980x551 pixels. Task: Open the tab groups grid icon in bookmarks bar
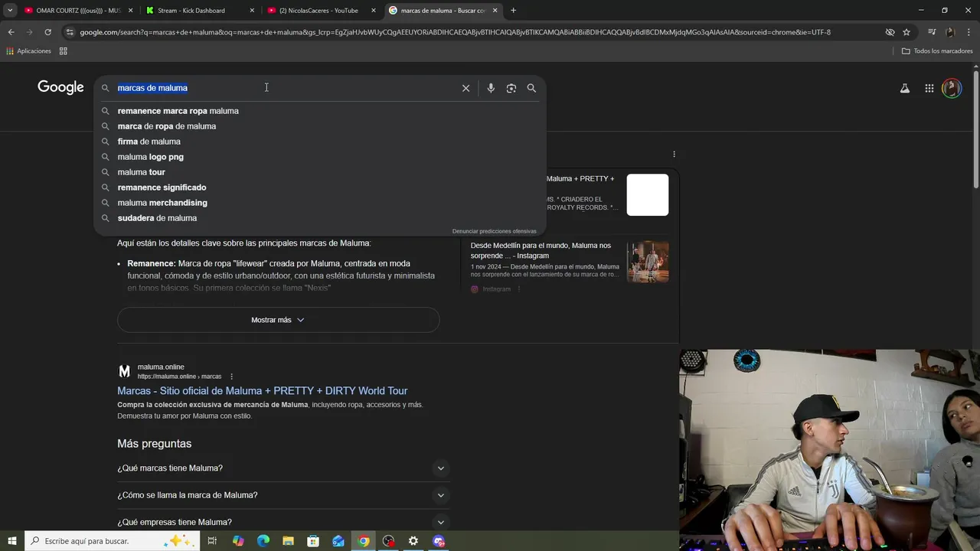click(x=63, y=51)
